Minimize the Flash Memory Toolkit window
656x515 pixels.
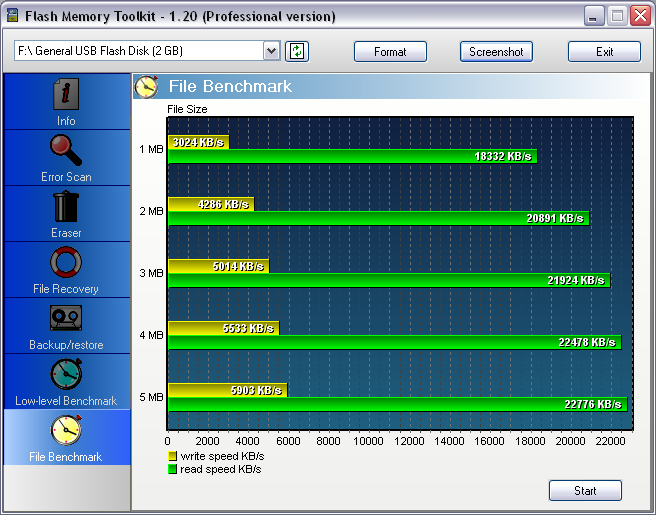point(593,16)
